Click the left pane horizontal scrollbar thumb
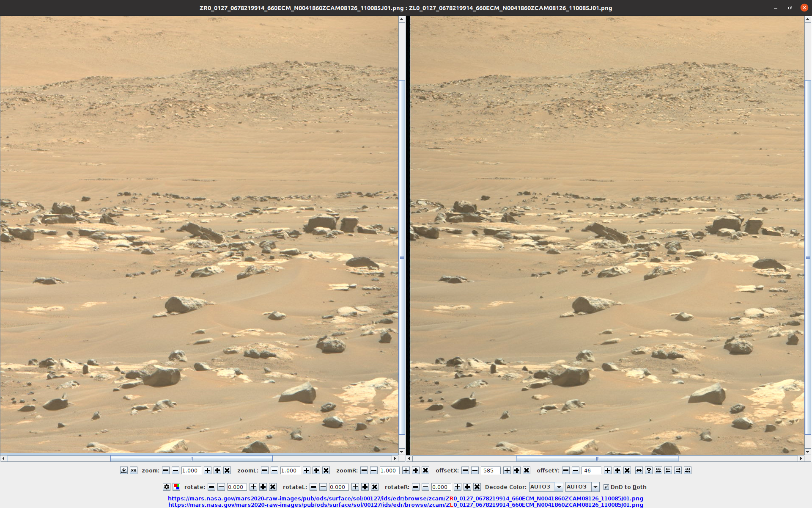The image size is (812, 508). tap(192, 458)
